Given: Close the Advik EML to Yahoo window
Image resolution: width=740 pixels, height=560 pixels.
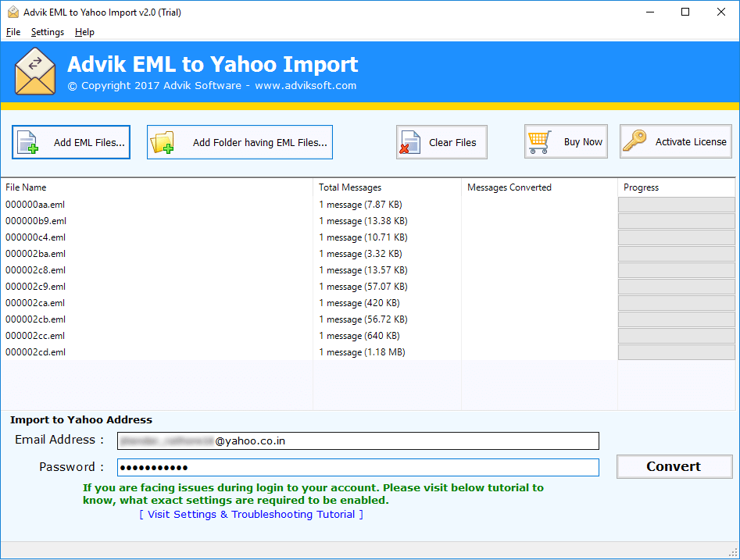Looking at the screenshot, I should [721, 12].
